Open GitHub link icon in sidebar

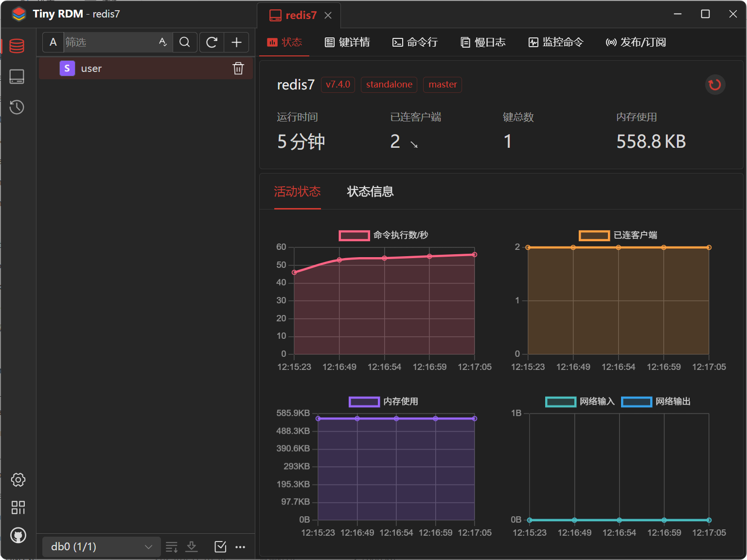18,535
